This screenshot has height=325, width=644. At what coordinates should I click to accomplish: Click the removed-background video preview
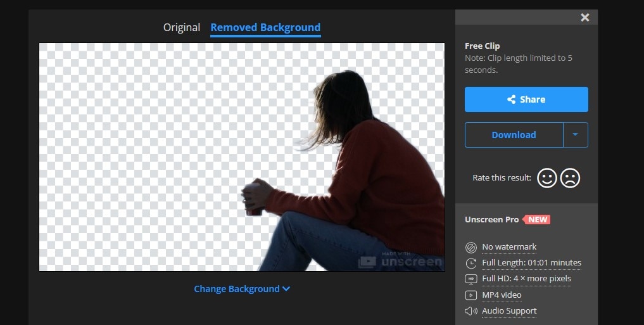click(242, 157)
